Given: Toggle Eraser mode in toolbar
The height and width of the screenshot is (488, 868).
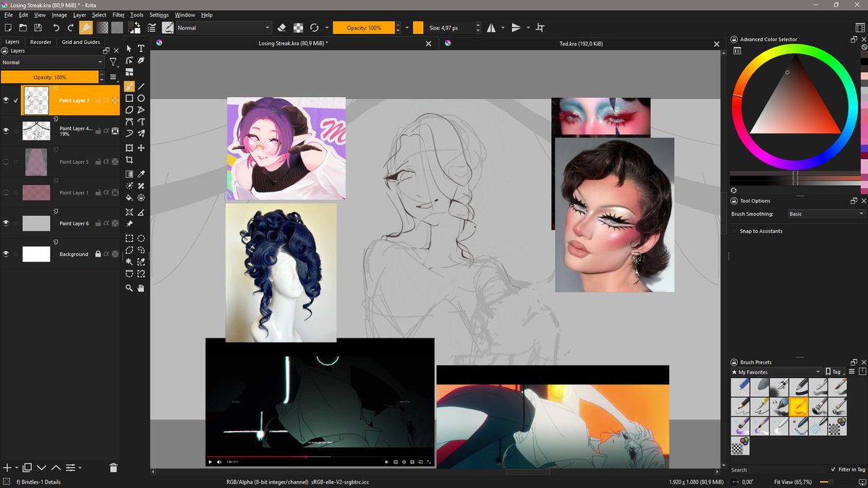Looking at the screenshot, I should pyautogui.click(x=281, y=27).
